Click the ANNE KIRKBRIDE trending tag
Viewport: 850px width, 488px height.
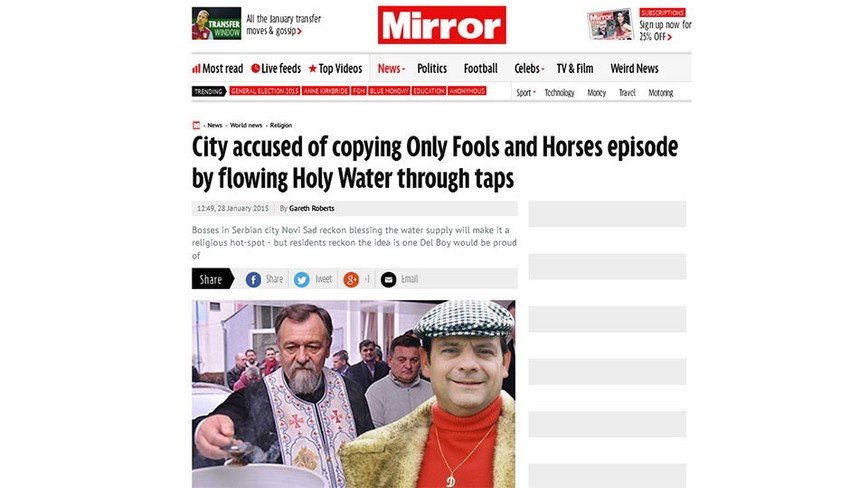[x=325, y=91]
